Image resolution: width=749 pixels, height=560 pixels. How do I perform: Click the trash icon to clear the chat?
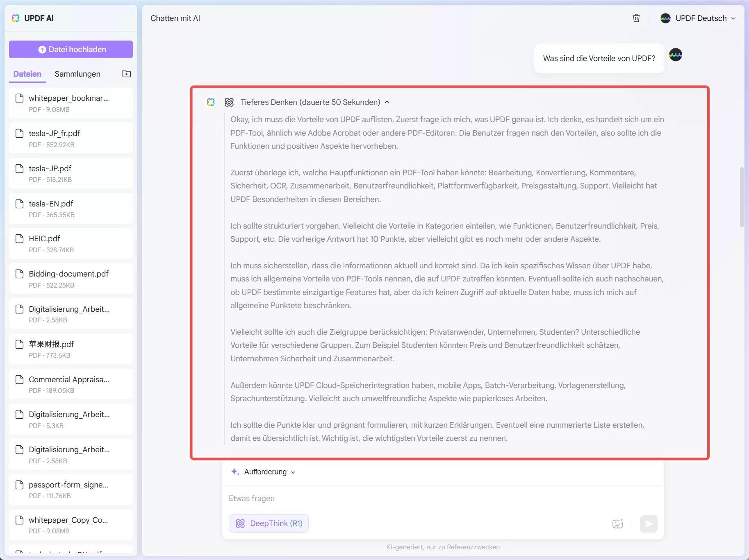coord(636,18)
